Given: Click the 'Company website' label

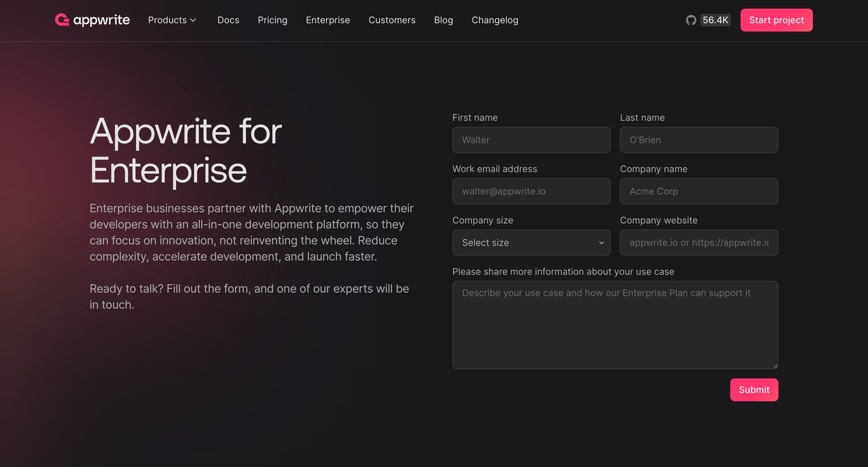Looking at the screenshot, I should pos(658,220).
